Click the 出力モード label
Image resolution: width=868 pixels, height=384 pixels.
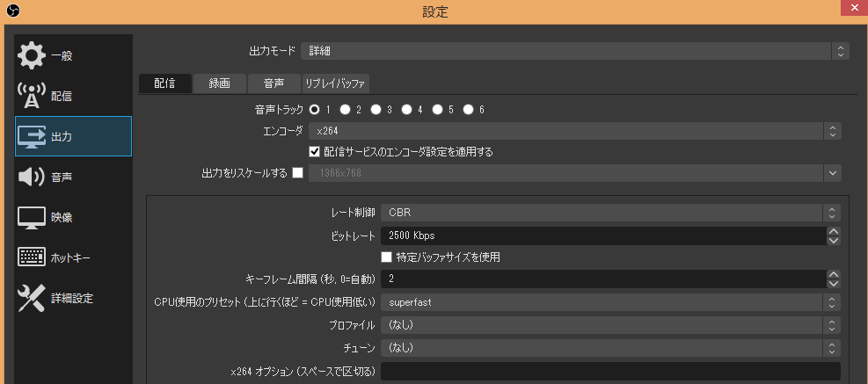pyautogui.click(x=272, y=52)
